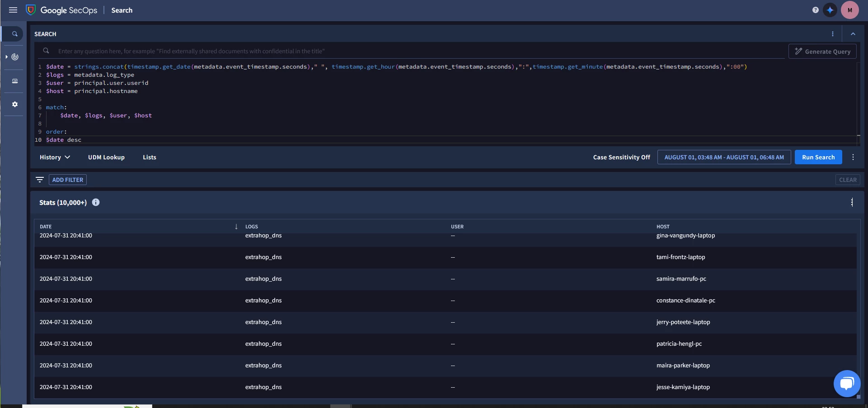The height and width of the screenshot is (408, 868).
Task: Expand the detection sidebar arrow
Action: pyautogui.click(x=6, y=57)
